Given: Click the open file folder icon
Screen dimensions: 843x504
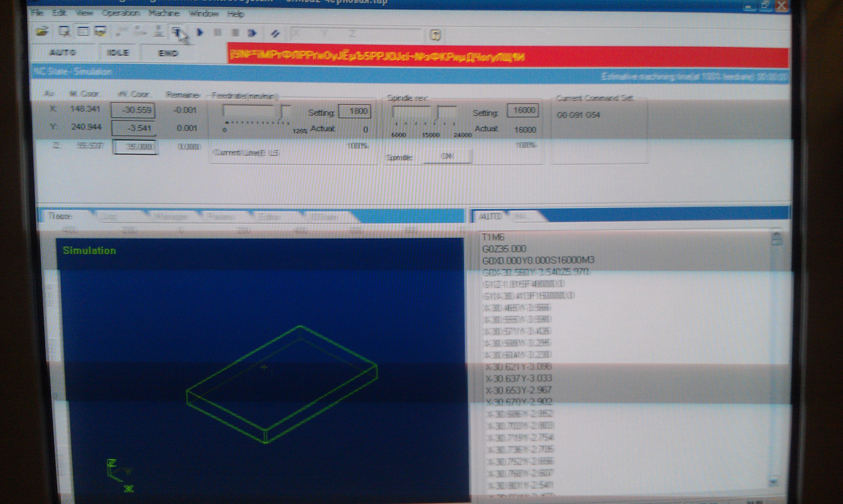Looking at the screenshot, I should (x=42, y=31).
